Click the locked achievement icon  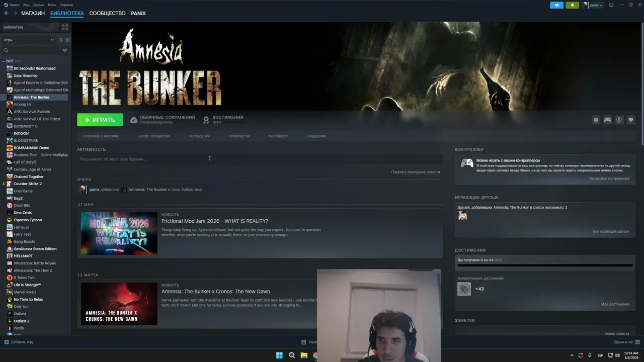click(x=464, y=289)
